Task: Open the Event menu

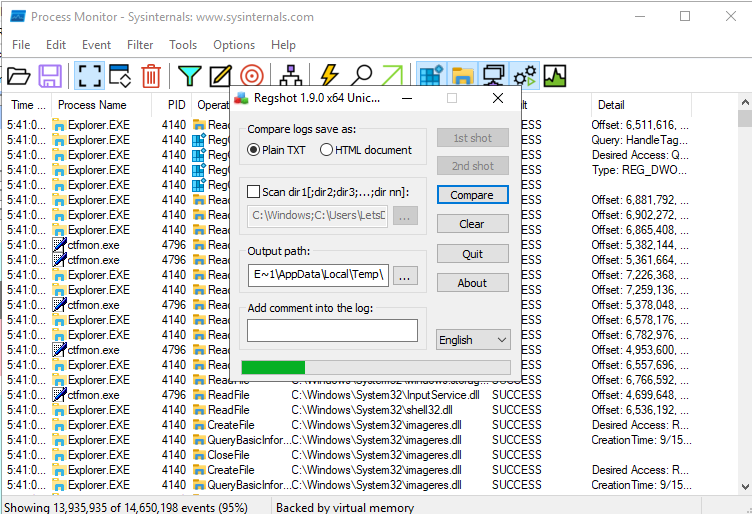Action: pos(96,45)
